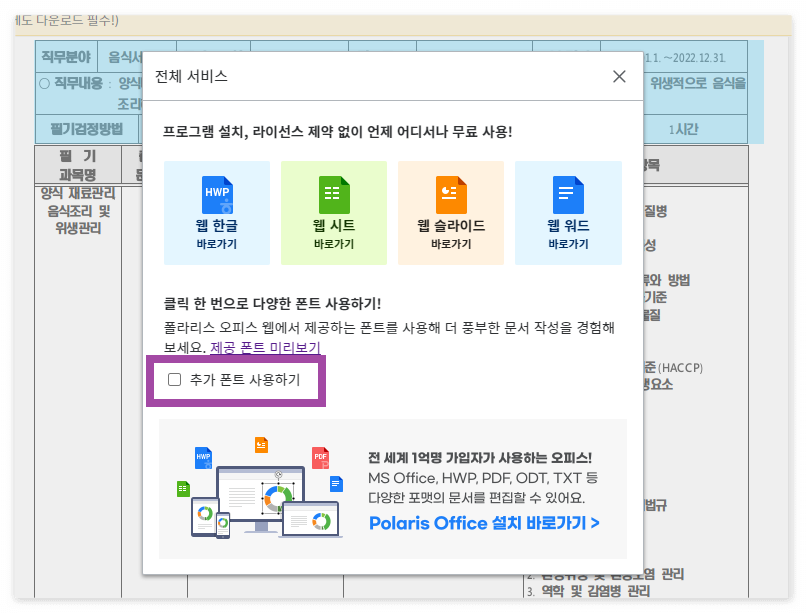Click the heading about 프로그램 설치, 라이선스 제약
Image resolution: width=807 pixels, height=613 pixels.
[x=338, y=132]
